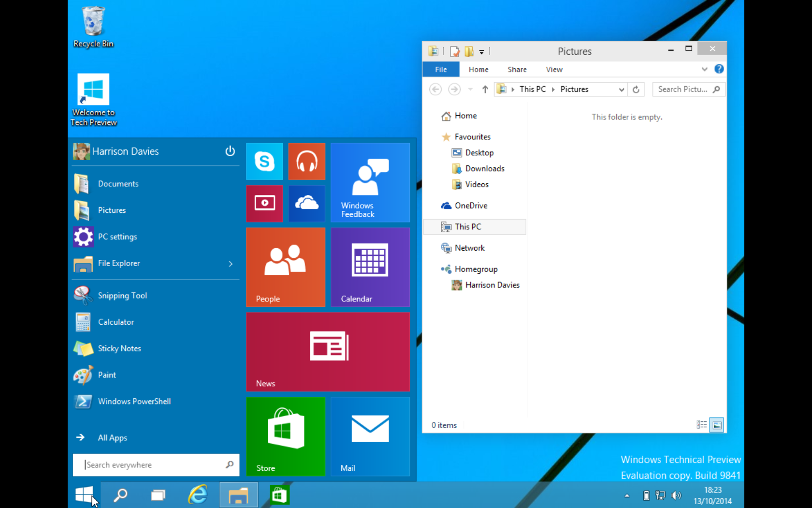Open the People tile

point(286,267)
